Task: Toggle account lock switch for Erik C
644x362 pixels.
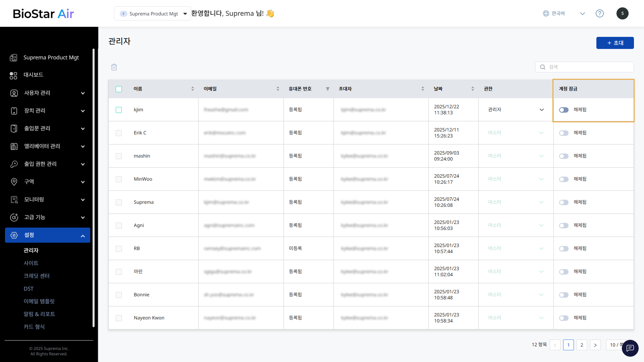Action: (564, 133)
